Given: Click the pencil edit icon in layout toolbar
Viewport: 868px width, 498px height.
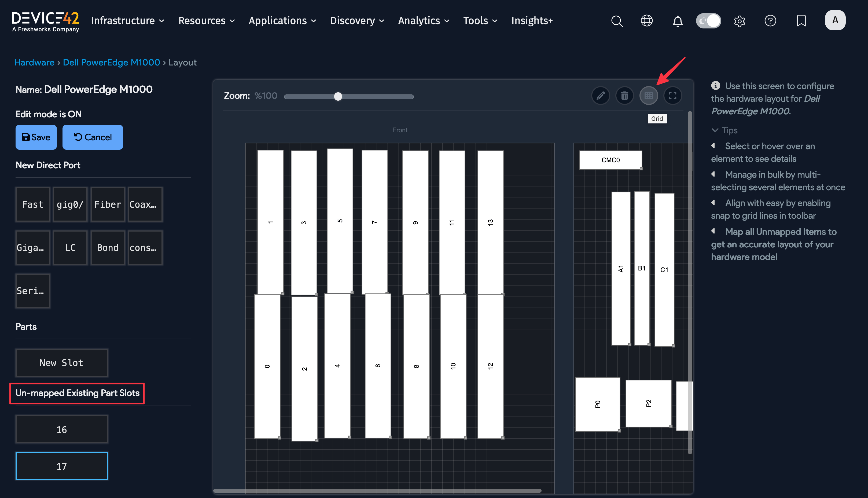Looking at the screenshot, I should 600,96.
